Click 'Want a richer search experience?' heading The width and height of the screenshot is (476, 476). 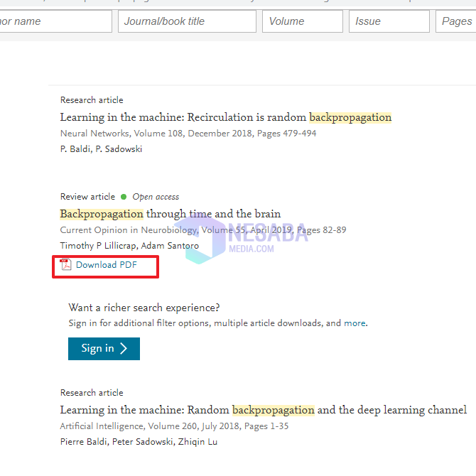[x=144, y=308]
